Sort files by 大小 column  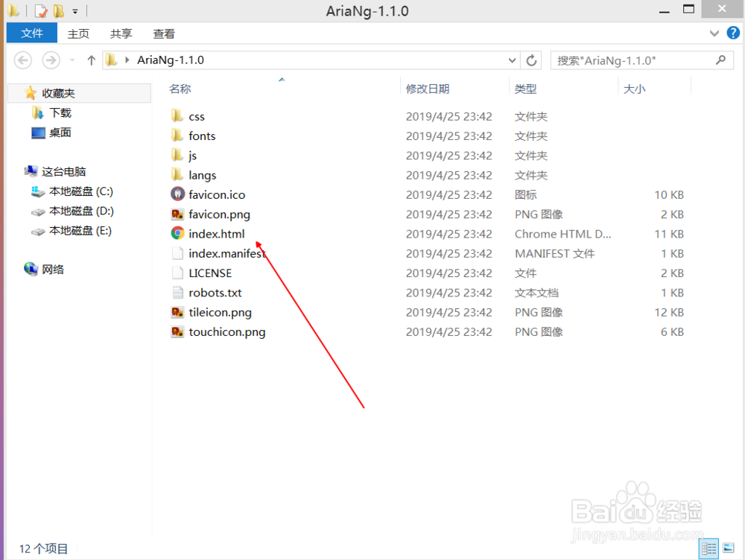(x=634, y=89)
